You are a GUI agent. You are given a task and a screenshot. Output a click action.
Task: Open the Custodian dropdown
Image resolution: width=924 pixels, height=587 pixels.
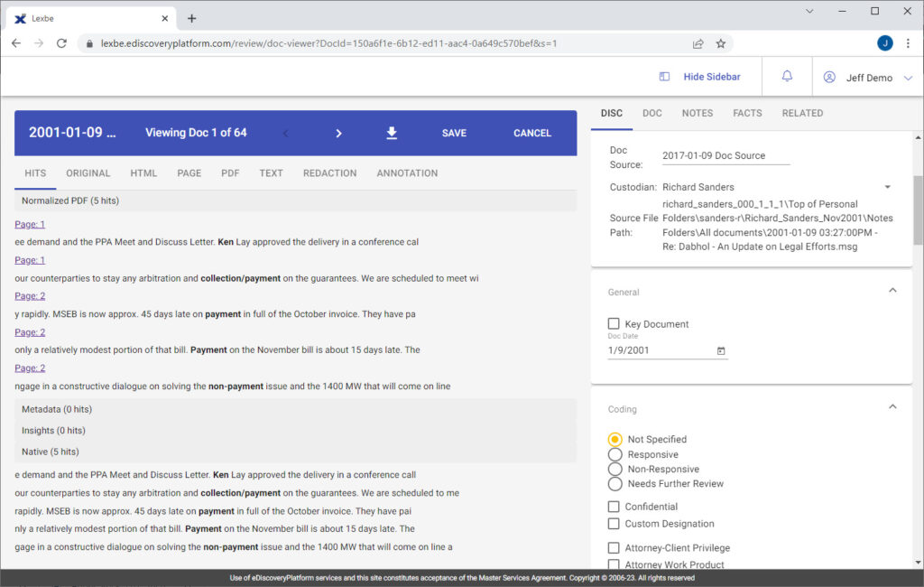(887, 187)
